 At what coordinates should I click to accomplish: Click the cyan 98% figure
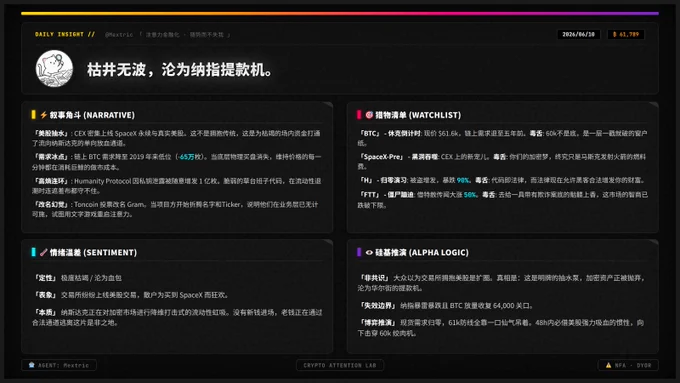[463, 180]
